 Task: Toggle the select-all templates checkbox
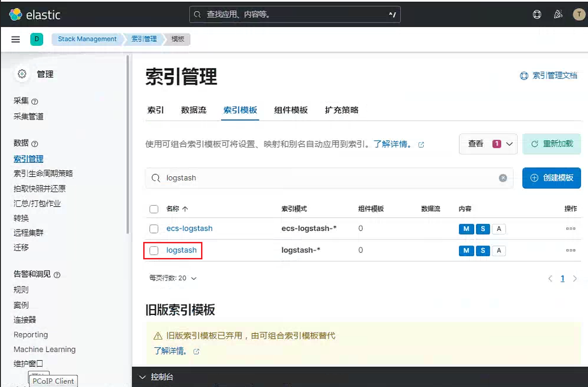point(154,209)
